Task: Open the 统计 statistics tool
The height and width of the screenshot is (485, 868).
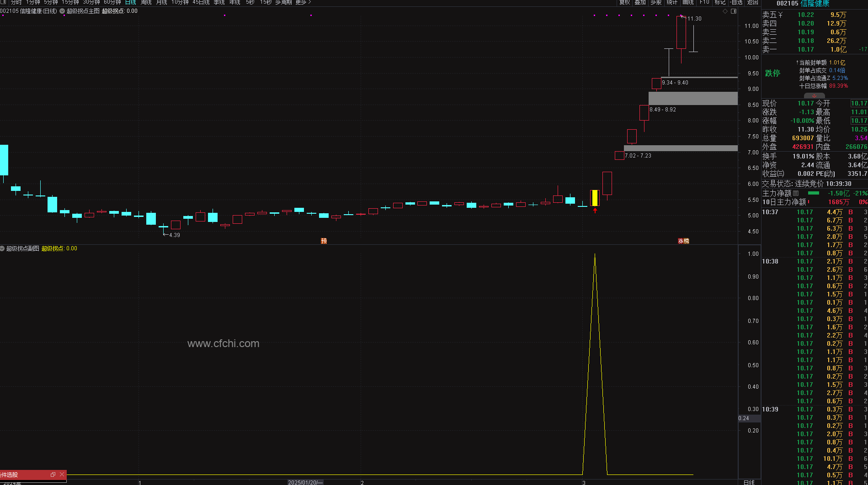Action: 672,2
